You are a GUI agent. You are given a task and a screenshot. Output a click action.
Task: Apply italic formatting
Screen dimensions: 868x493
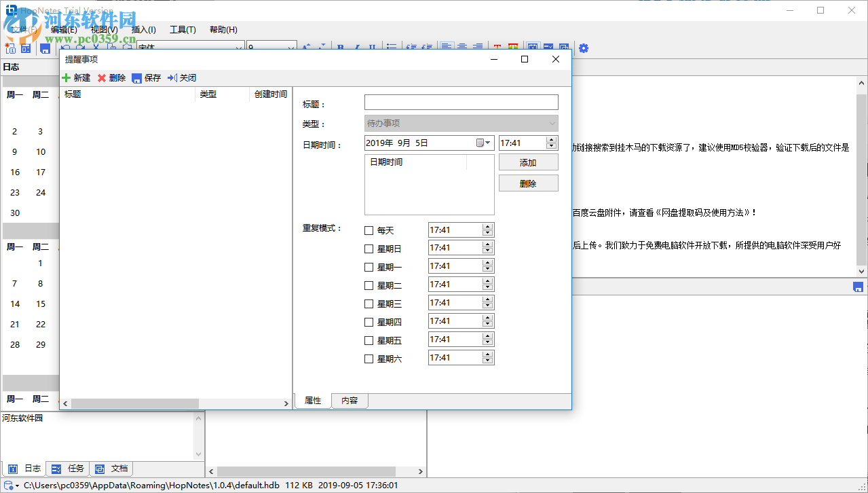356,47
